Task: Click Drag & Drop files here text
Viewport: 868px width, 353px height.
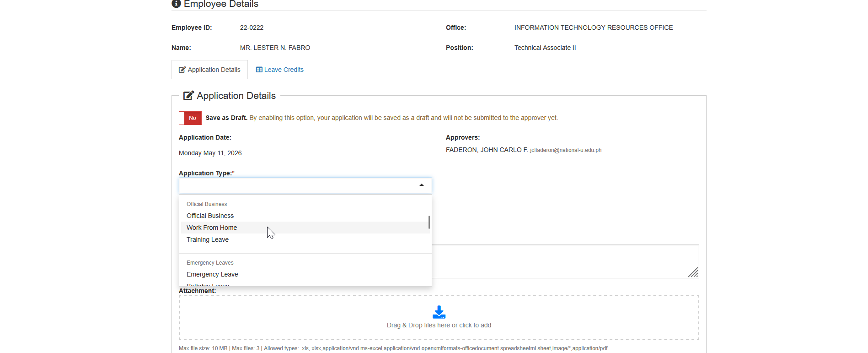Action: pyautogui.click(x=439, y=325)
